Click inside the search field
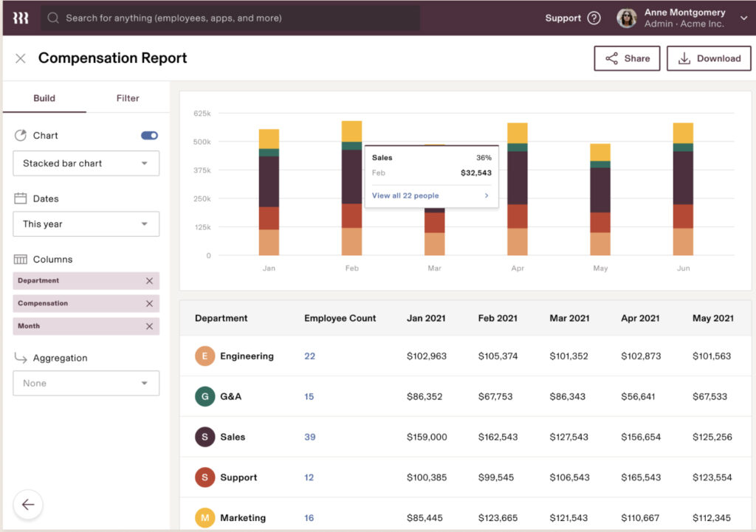 point(221,18)
